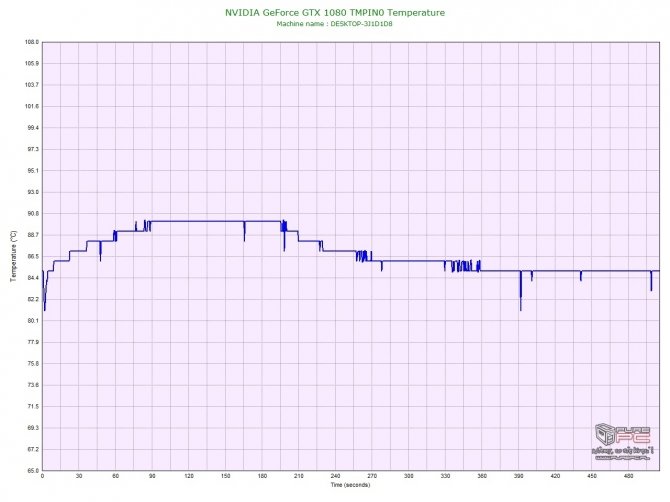Click the 0 seconds tick on the time axis
Screen dimensions: 670x502
(42, 476)
